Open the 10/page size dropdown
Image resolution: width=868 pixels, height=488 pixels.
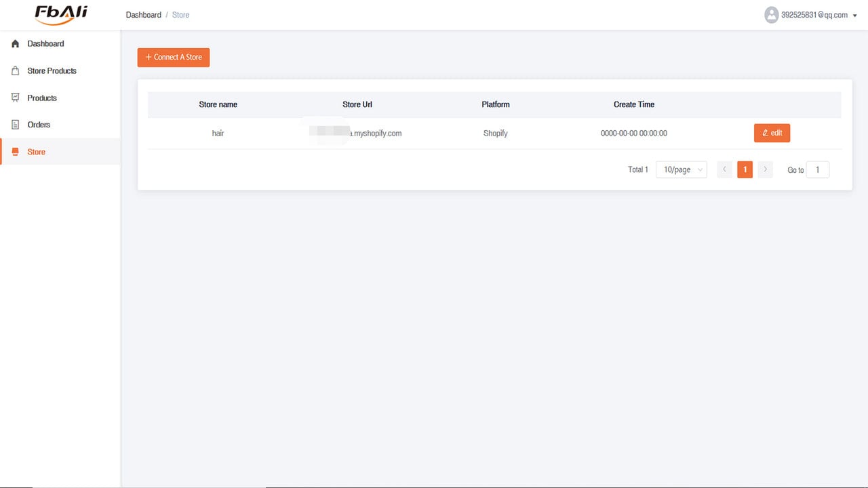click(x=682, y=169)
